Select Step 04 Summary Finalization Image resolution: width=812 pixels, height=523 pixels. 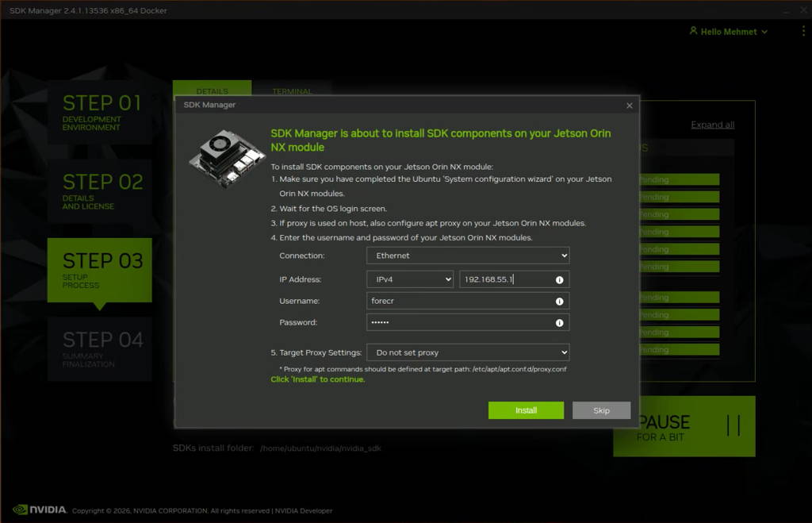click(99, 349)
